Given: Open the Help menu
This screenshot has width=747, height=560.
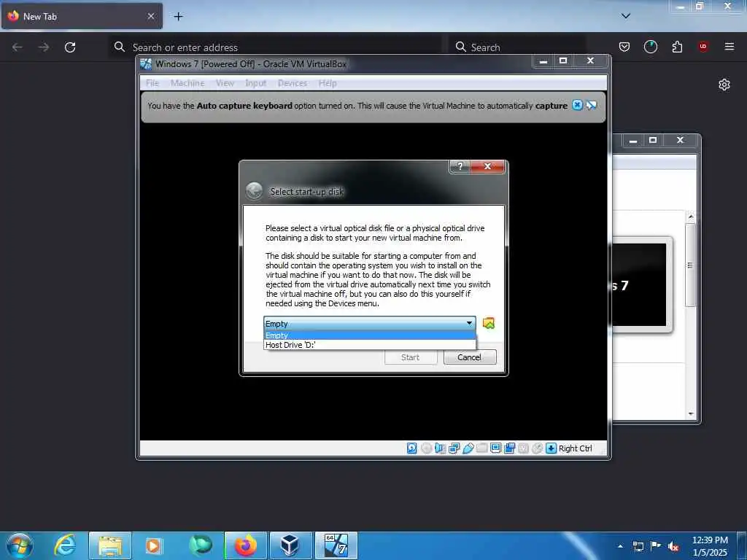Looking at the screenshot, I should click(328, 83).
